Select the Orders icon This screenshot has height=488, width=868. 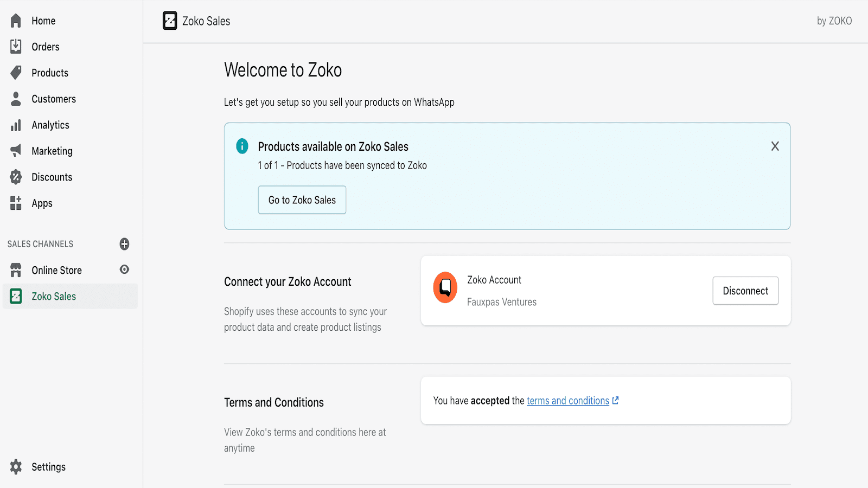click(x=16, y=47)
